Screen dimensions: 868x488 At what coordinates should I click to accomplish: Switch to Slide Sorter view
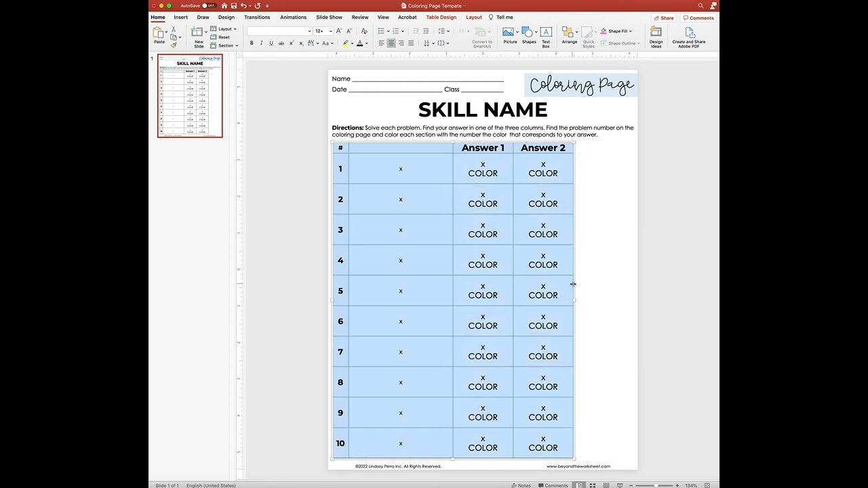(593, 485)
